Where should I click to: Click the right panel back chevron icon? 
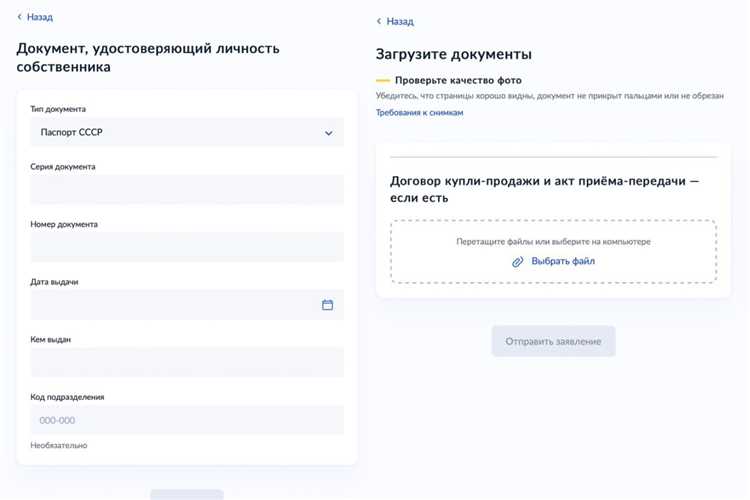(x=379, y=21)
